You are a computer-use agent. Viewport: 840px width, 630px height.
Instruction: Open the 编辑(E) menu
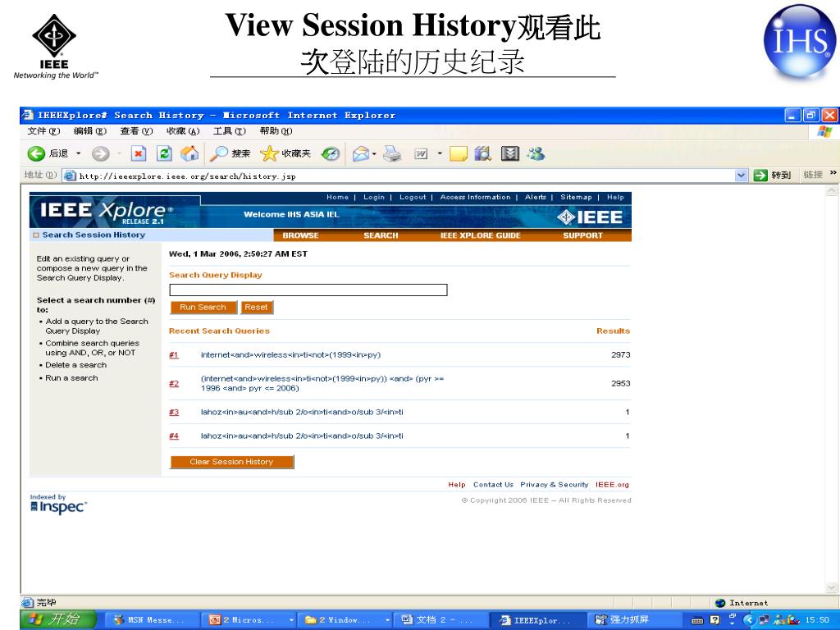[90, 131]
